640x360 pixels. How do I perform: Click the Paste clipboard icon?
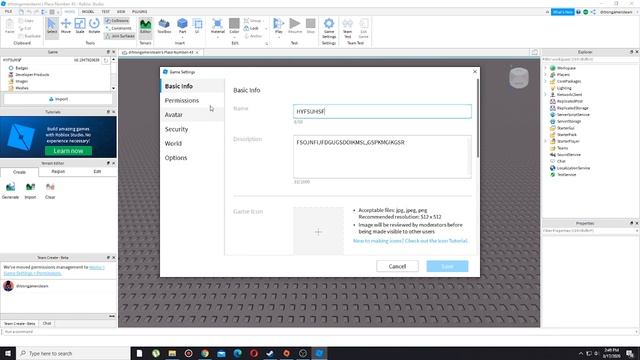[x=9, y=26]
